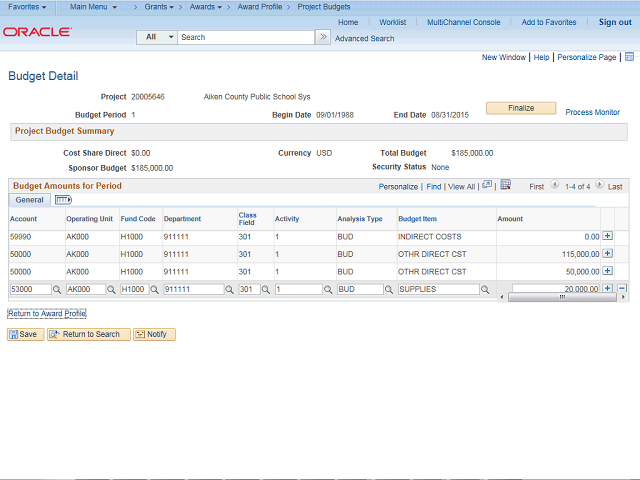640x480 pixels.
Task: Click the download to spreadsheet grid icon
Action: click(506, 186)
